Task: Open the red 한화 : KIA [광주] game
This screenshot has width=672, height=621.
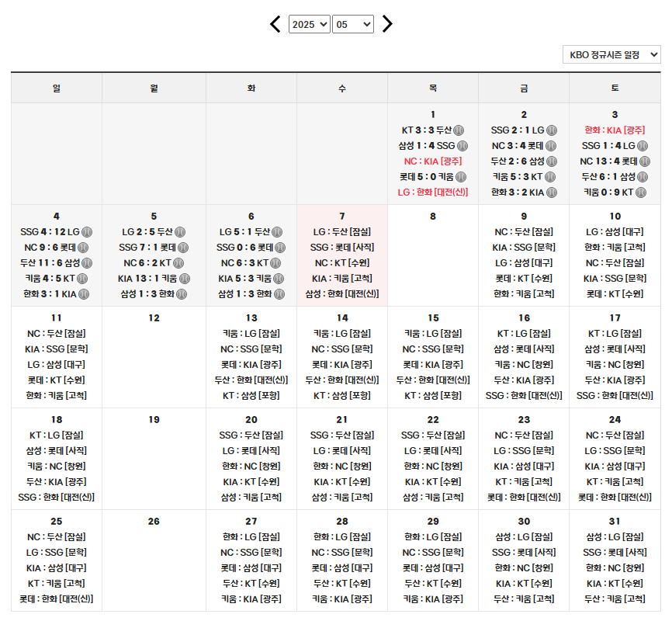Action: 615,130
